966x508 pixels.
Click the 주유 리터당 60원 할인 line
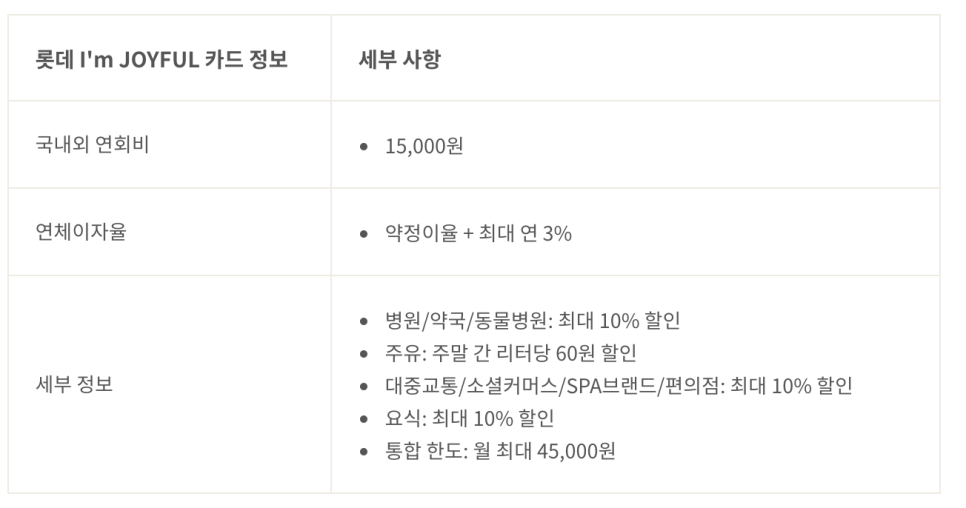(511, 353)
